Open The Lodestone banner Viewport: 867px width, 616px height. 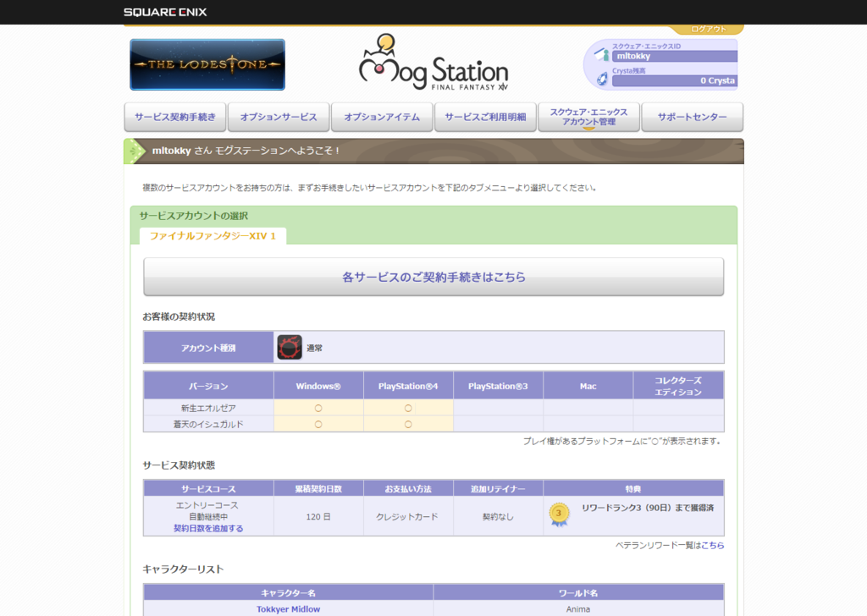point(207,64)
